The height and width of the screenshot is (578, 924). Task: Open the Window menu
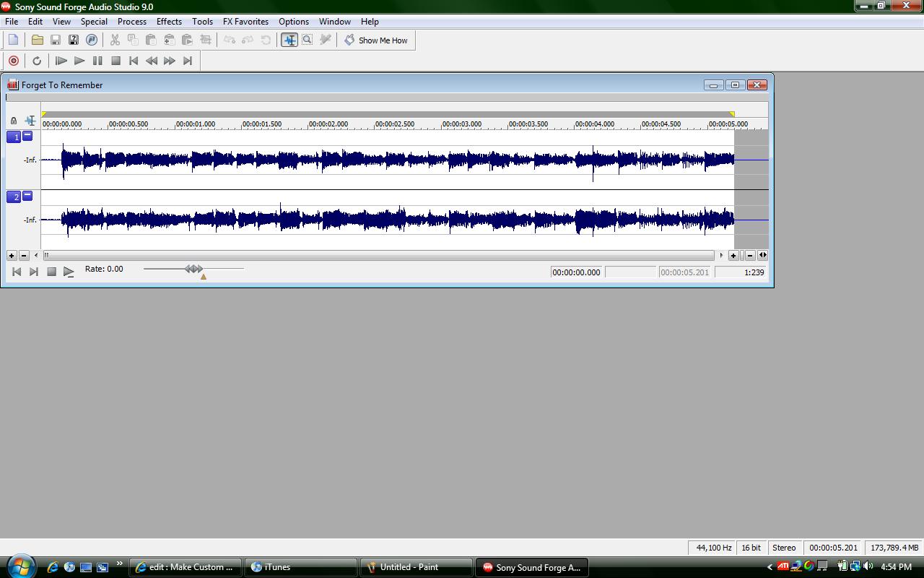(x=335, y=22)
